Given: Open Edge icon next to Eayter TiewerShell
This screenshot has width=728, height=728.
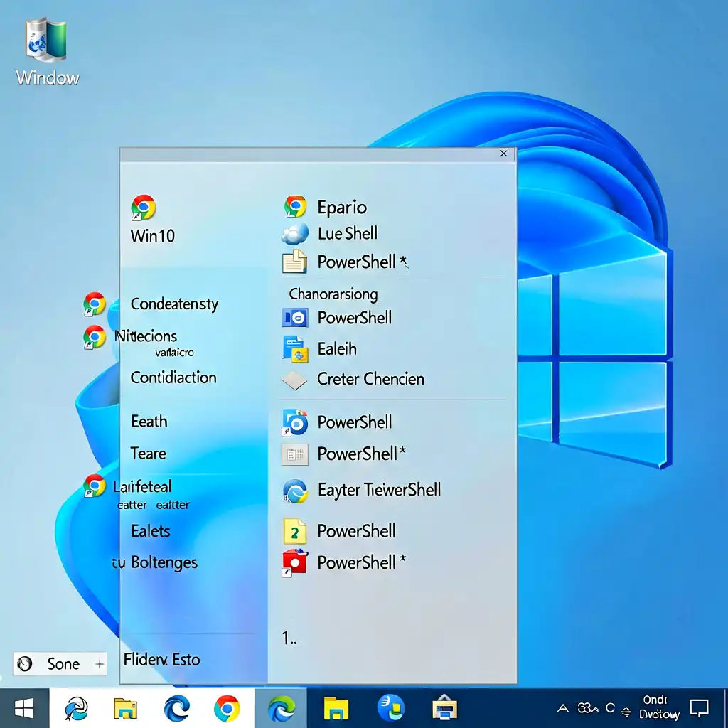Looking at the screenshot, I should [x=295, y=491].
